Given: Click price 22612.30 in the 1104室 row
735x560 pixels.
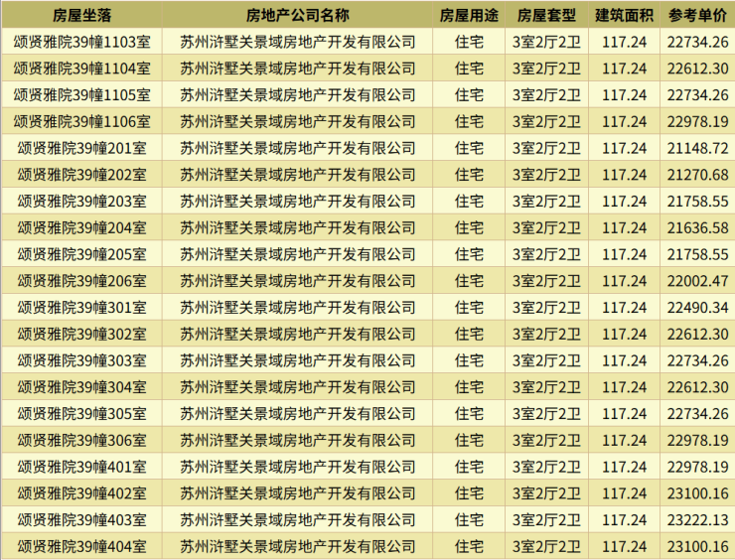Looking at the screenshot, I should tap(697, 69).
